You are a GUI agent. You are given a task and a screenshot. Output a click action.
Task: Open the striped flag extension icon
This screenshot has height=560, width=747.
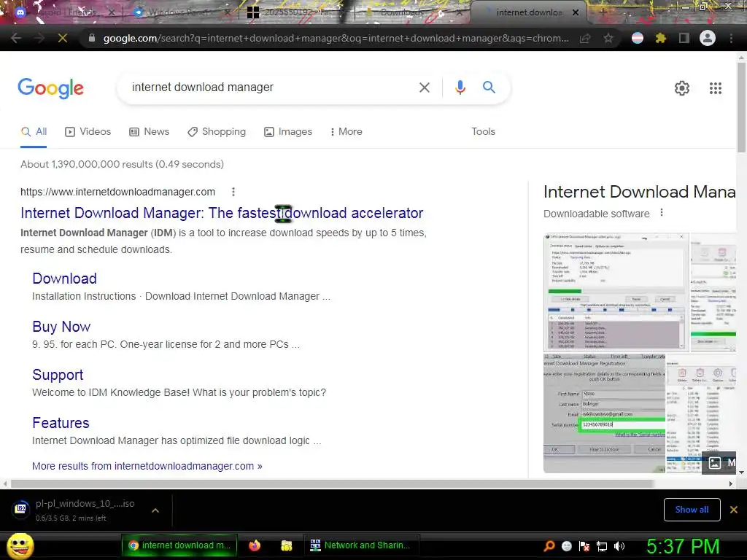pyautogui.click(x=638, y=38)
